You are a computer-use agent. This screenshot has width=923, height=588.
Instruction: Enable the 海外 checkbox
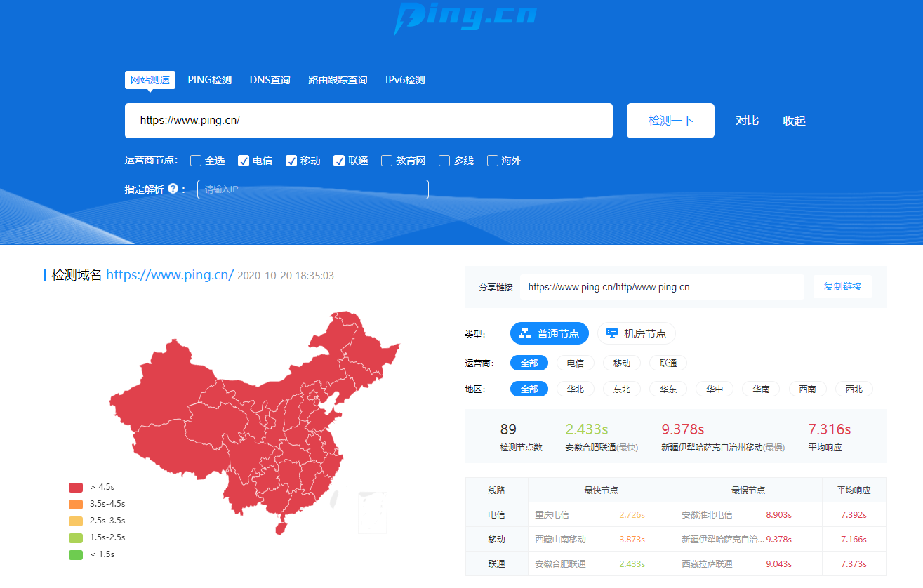[493, 161]
